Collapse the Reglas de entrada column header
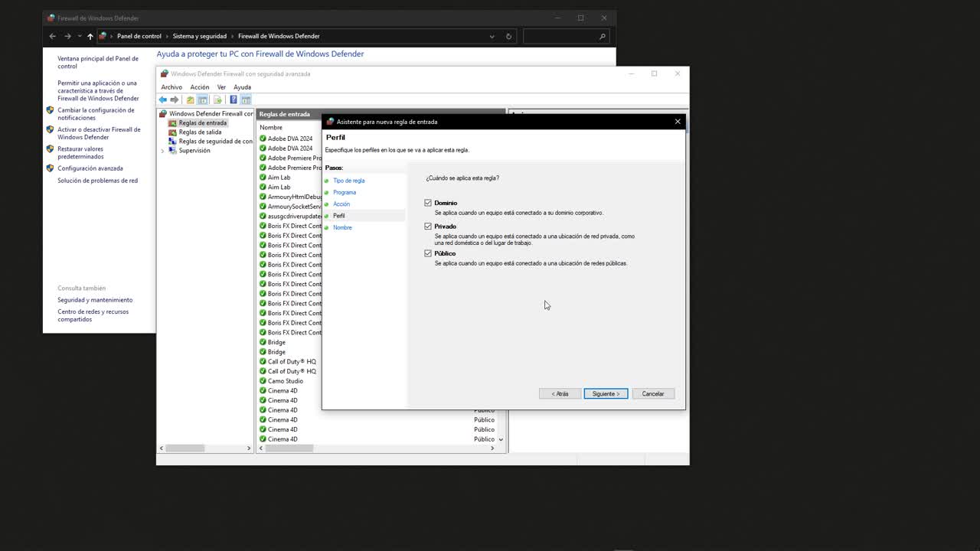 point(285,113)
